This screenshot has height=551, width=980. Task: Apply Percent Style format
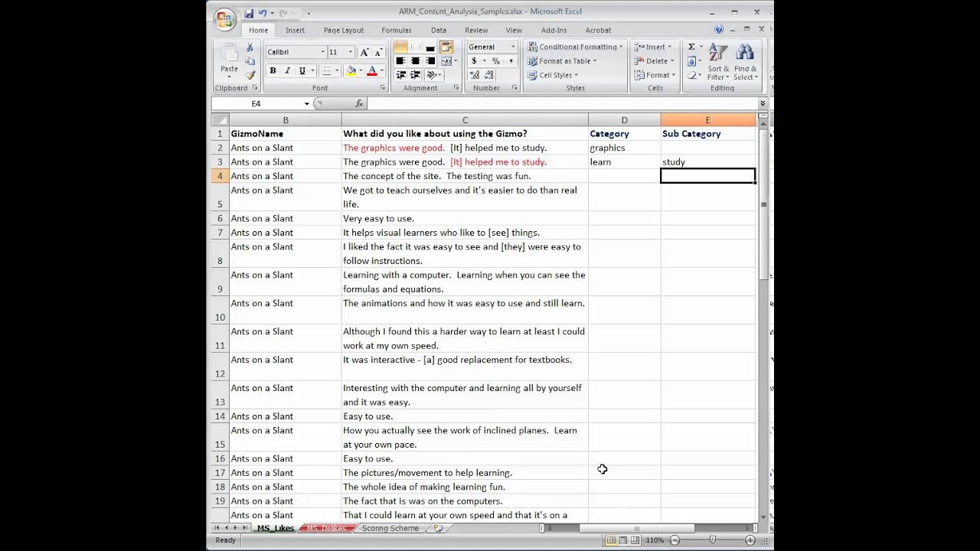[x=496, y=61]
